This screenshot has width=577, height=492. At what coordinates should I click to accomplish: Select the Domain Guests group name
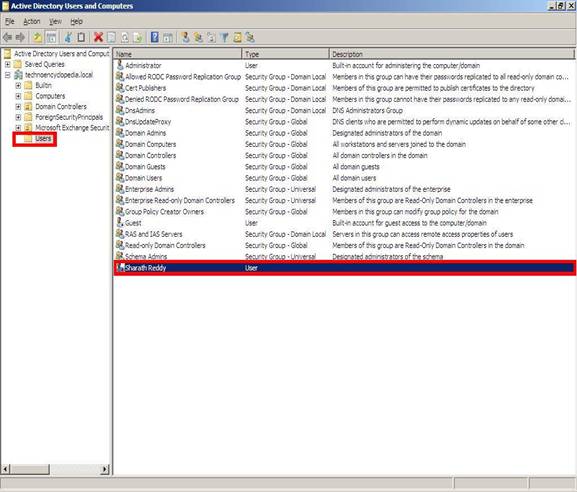click(145, 166)
